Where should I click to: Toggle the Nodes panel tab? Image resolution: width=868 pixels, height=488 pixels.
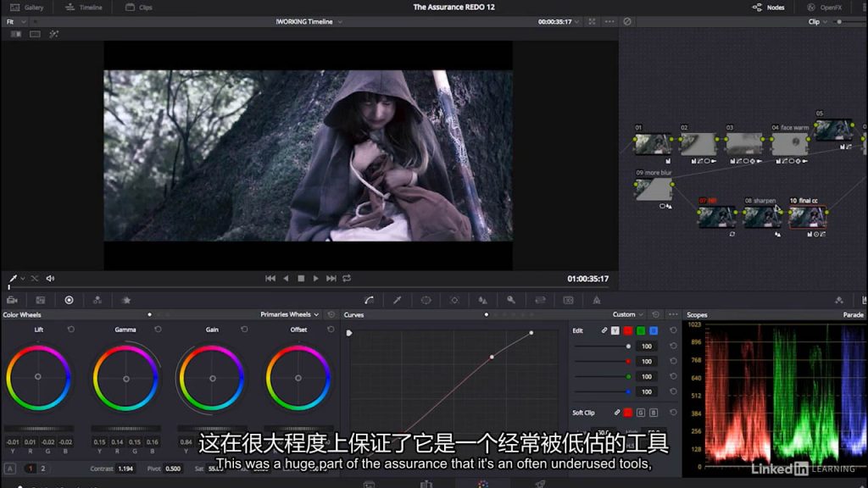[x=768, y=7]
